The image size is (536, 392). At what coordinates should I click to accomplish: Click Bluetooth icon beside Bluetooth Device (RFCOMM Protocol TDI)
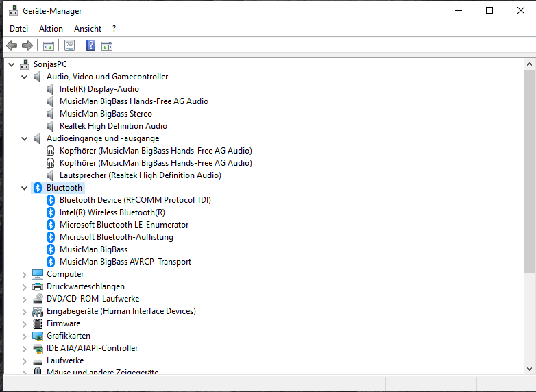[x=51, y=200]
